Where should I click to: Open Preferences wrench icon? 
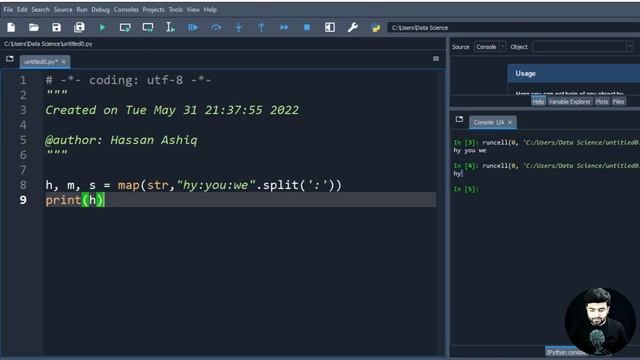pyautogui.click(x=353, y=27)
